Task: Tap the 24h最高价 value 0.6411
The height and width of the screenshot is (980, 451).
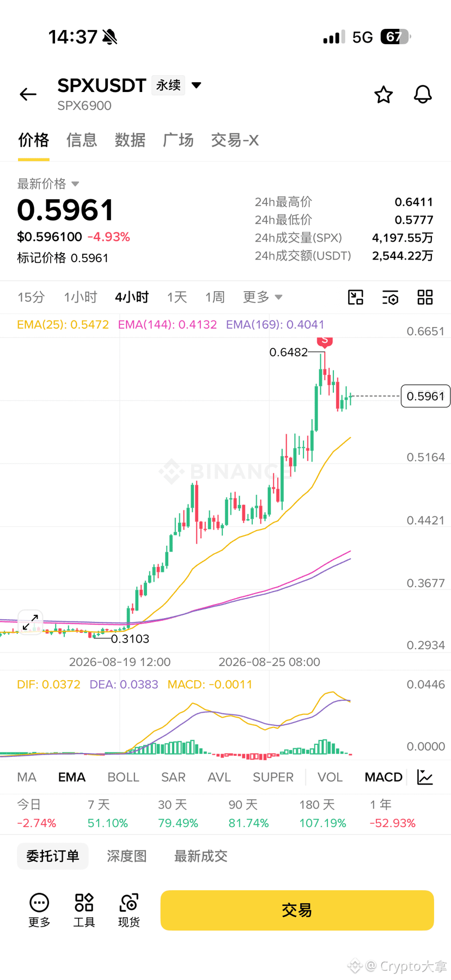Action: click(x=414, y=202)
